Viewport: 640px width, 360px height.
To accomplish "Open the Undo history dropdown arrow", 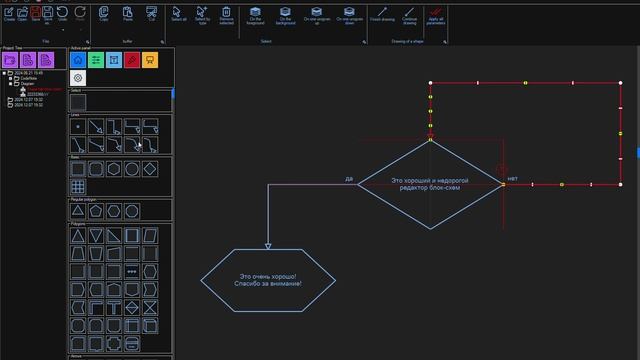I will click(62, 30).
